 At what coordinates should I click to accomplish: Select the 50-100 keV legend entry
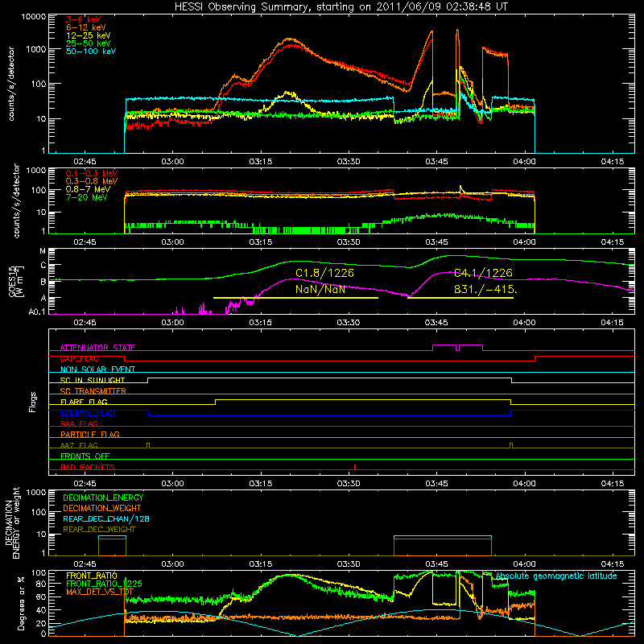click(x=91, y=52)
